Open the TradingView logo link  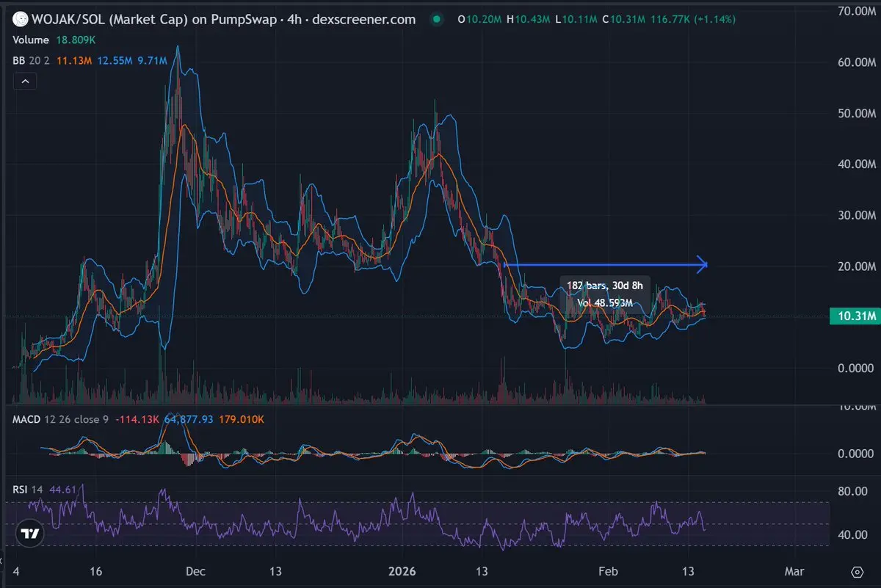pyautogui.click(x=29, y=534)
